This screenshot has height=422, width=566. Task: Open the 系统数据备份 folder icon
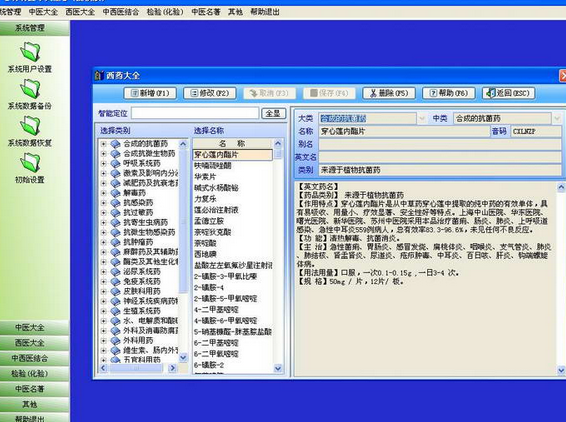click(30, 89)
